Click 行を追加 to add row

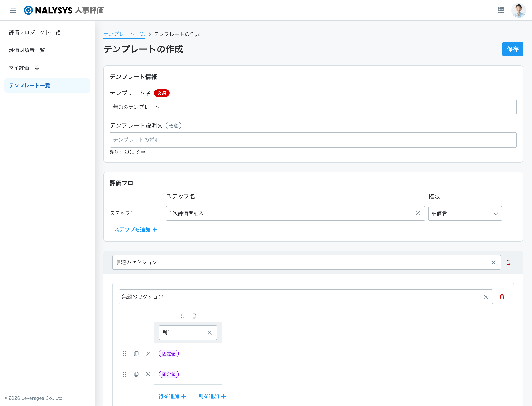(172, 396)
